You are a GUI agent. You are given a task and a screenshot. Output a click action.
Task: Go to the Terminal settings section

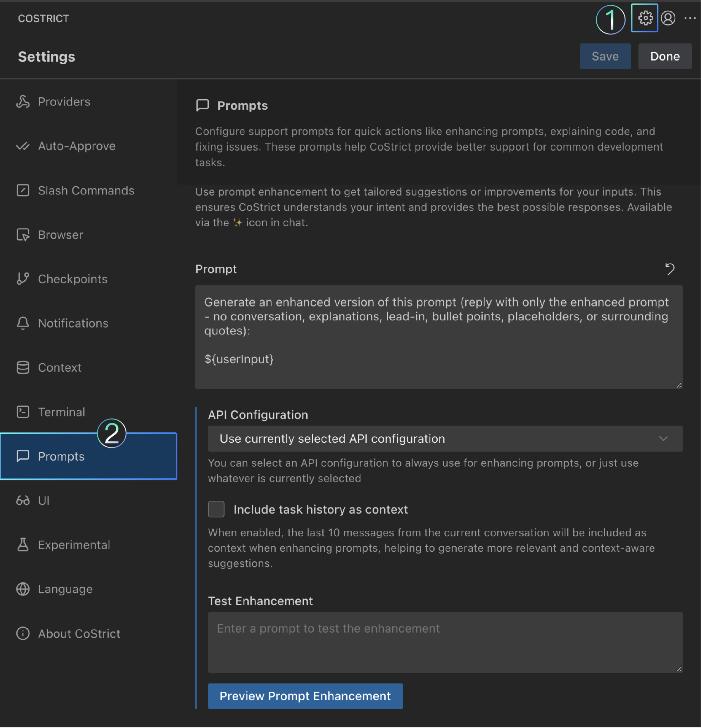pos(62,412)
